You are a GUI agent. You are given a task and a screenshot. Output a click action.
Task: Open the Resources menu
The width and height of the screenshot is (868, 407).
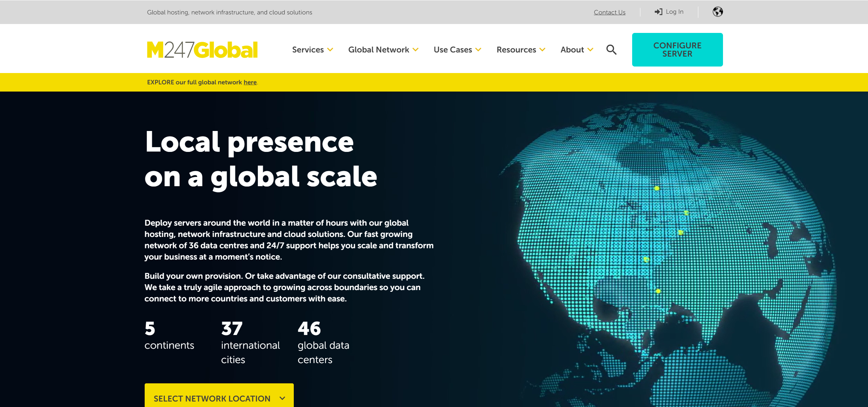[x=516, y=50]
